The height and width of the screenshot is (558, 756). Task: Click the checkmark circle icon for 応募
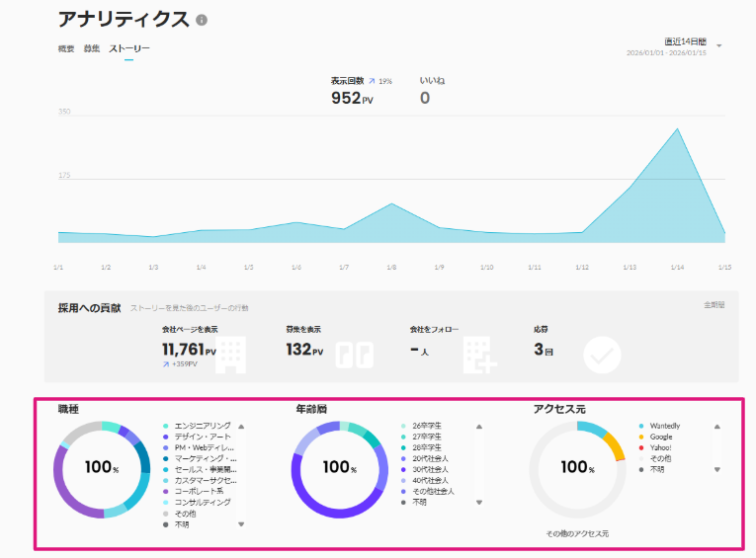click(602, 355)
